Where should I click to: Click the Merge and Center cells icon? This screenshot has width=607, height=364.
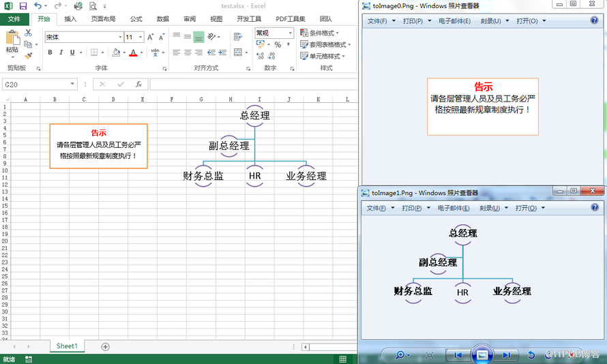tap(238, 52)
